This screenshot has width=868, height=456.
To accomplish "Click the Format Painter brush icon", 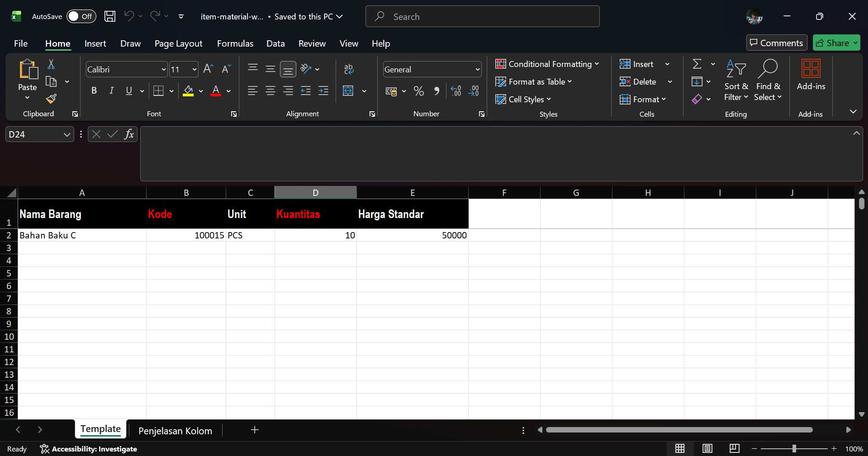I will point(51,99).
